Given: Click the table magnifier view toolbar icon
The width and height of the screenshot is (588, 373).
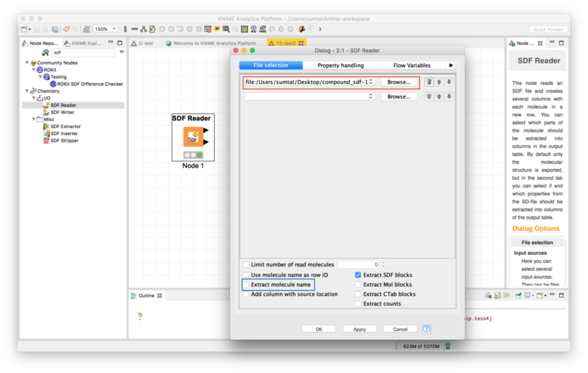Looking at the screenshot, I should tap(226, 29).
